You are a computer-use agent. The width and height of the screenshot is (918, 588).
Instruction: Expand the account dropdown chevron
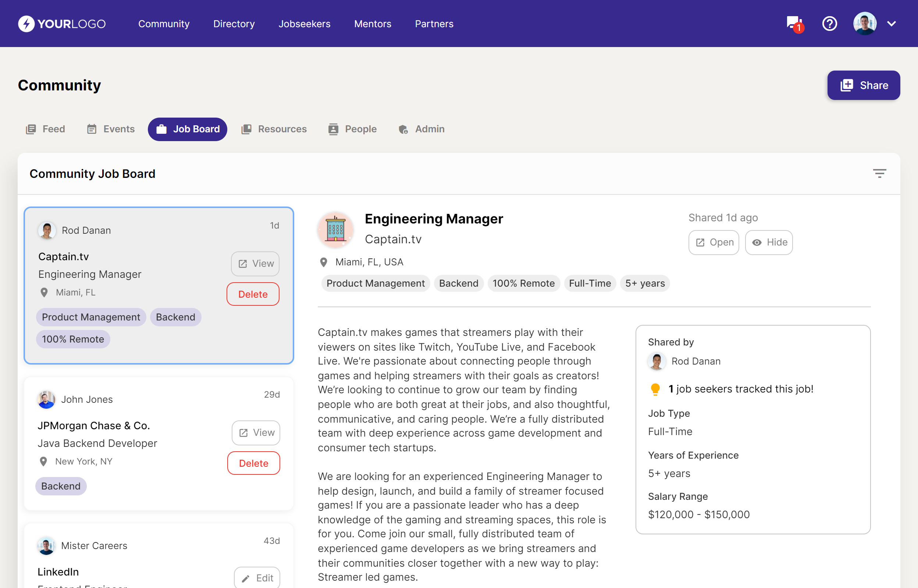[x=892, y=24]
